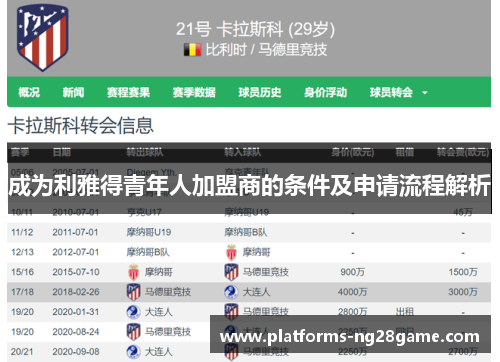The height and width of the screenshot is (362, 500).
Task: Click 摩纳哥 team name in the 12/13 row
Action: (x=256, y=252)
